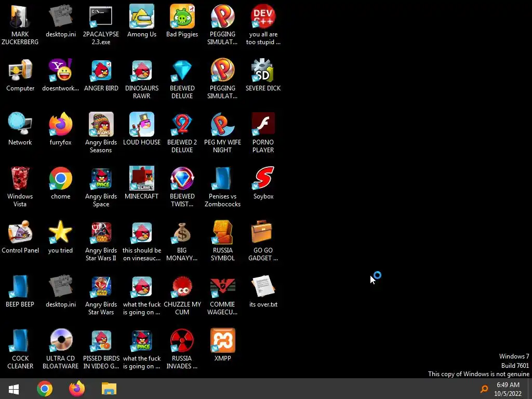Open the BIG MONAYY... money bag icon
Screen dimensions: 532x399
click(x=182, y=232)
